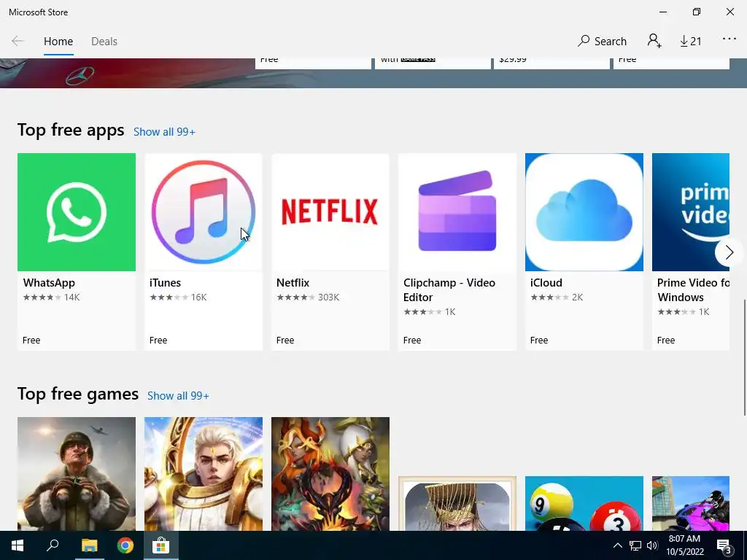Click the WhatsApp 14K rating count

(72, 297)
